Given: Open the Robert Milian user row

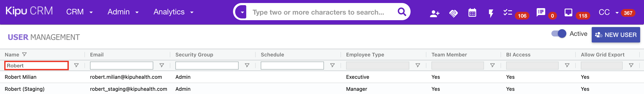Looking at the screenshot, I should (x=20, y=77).
